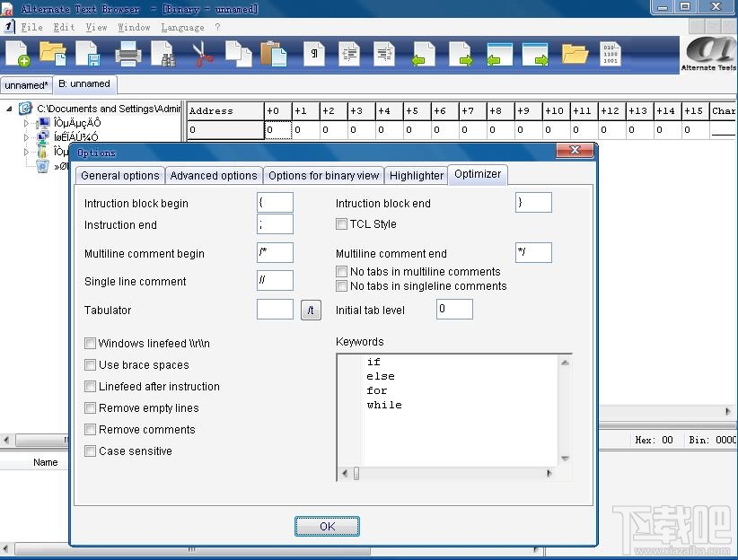Click the binary view 0101 icon
Screen dimensions: 738x560
611,54
